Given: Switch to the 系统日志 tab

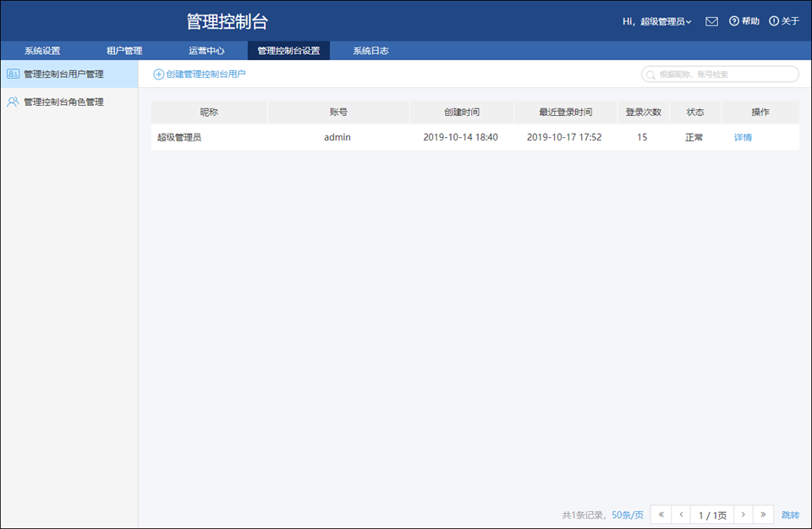Looking at the screenshot, I should pos(368,50).
